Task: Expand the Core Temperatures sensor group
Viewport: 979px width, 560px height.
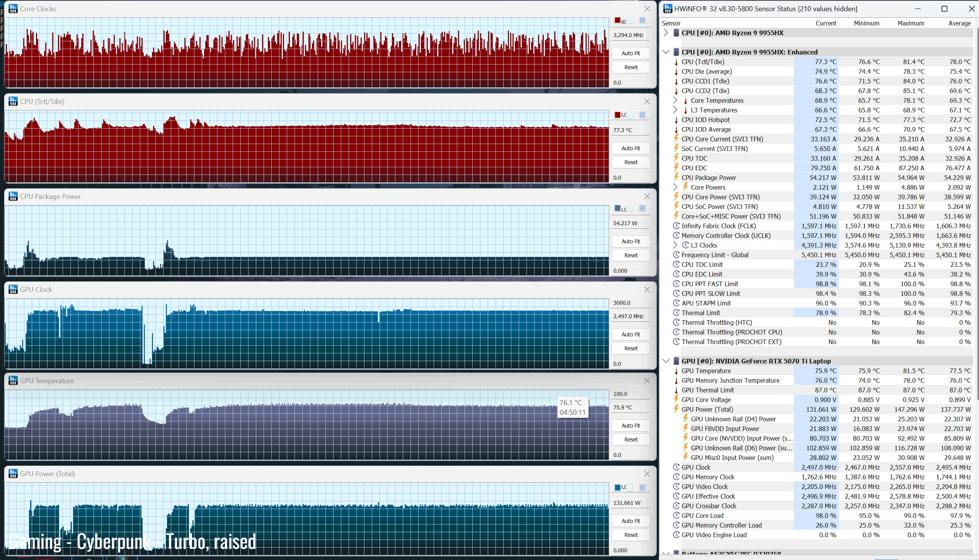Action: [675, 100]
